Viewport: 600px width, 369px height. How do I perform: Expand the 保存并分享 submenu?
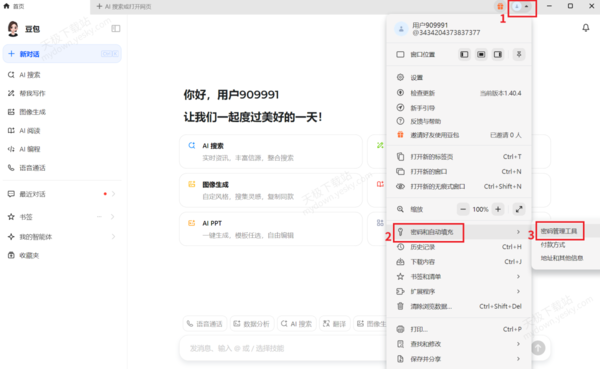point(459,359)
